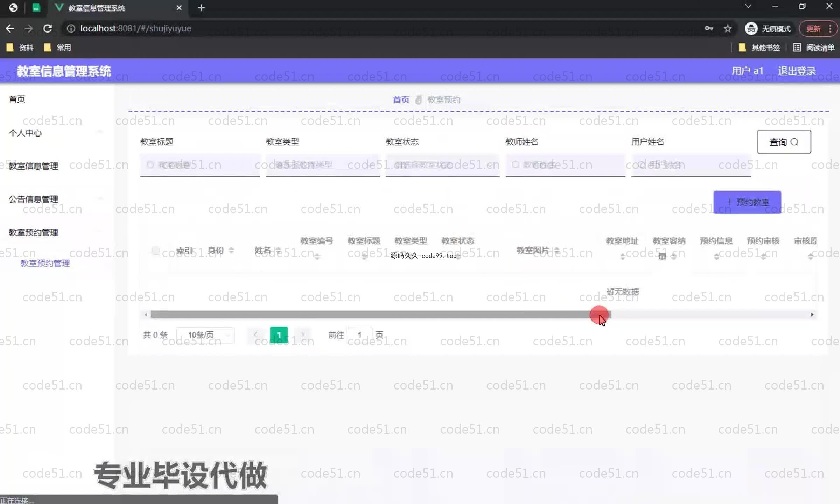This screenshot has width=840, height=504.
Task: Open the 常用 bookmarks folder
Action: [x=58, y=48]
